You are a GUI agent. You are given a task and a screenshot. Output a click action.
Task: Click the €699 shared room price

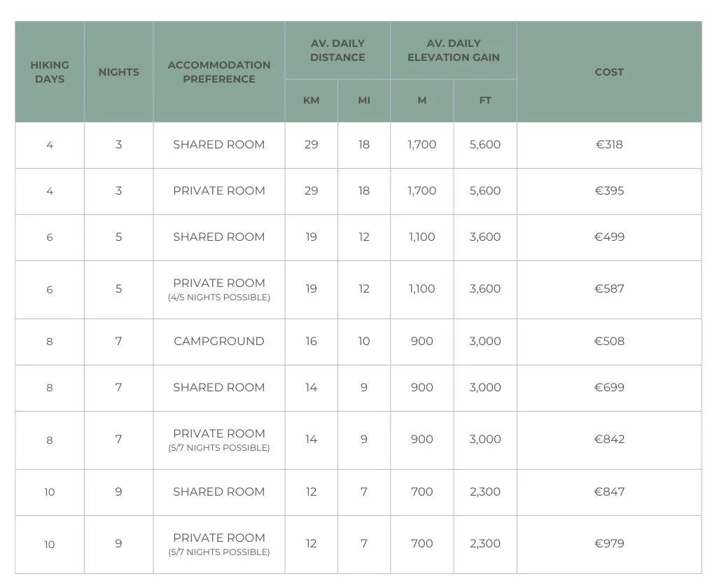609,388
